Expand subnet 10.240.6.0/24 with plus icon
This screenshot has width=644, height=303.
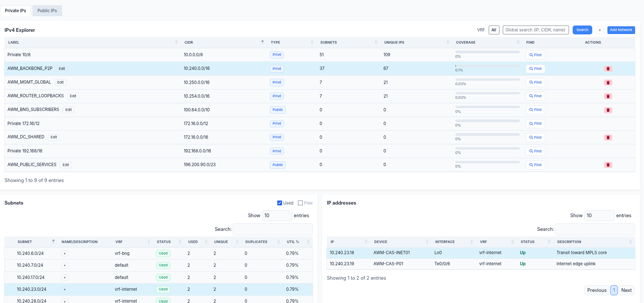(65, 253)
